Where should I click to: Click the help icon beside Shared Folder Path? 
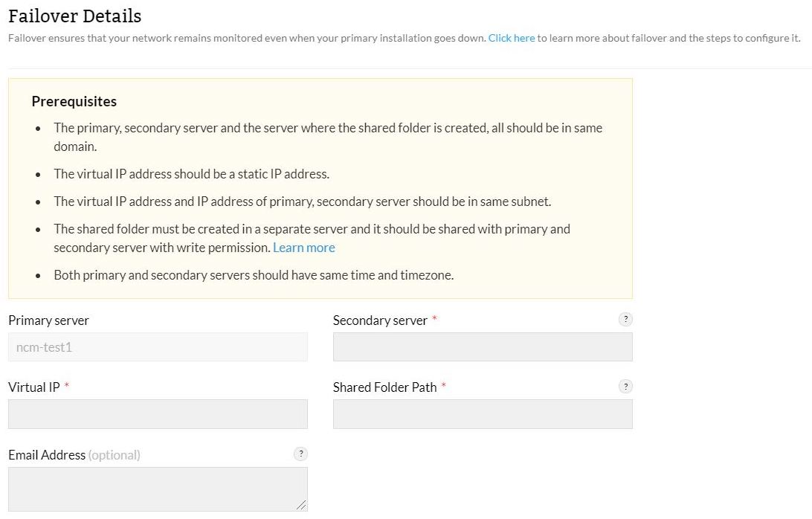click(x=626, y=386)
